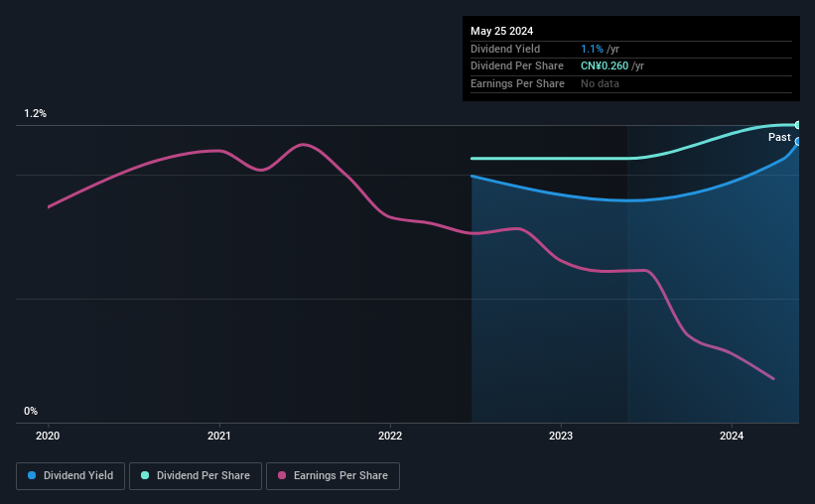Click the No data tooltip text
The image size is (815, 504).
(x=600, y=83)
